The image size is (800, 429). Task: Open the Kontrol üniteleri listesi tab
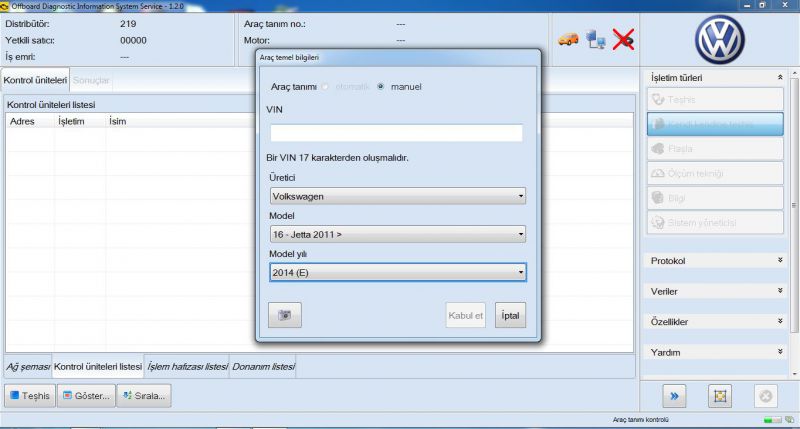coord(98,367)
